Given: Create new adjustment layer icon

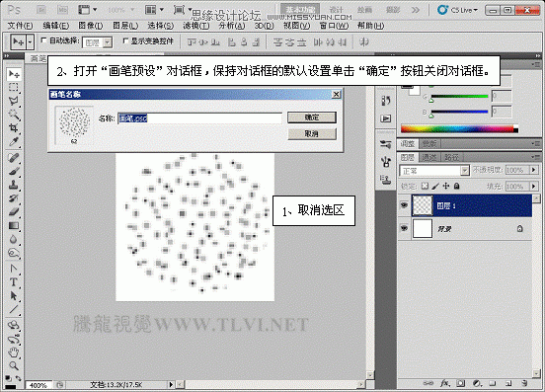Looking at the screenshot, I should coord(477,383).
